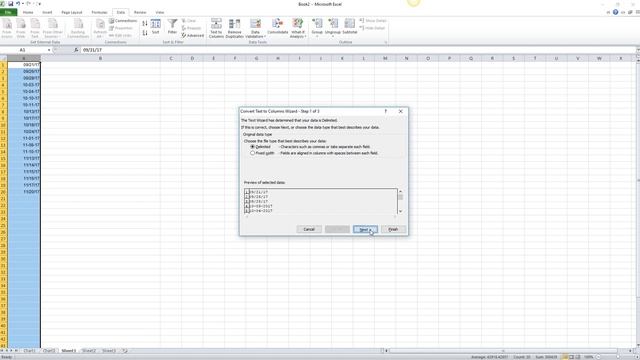
Task: Select column C header
Action: (171, 58)
